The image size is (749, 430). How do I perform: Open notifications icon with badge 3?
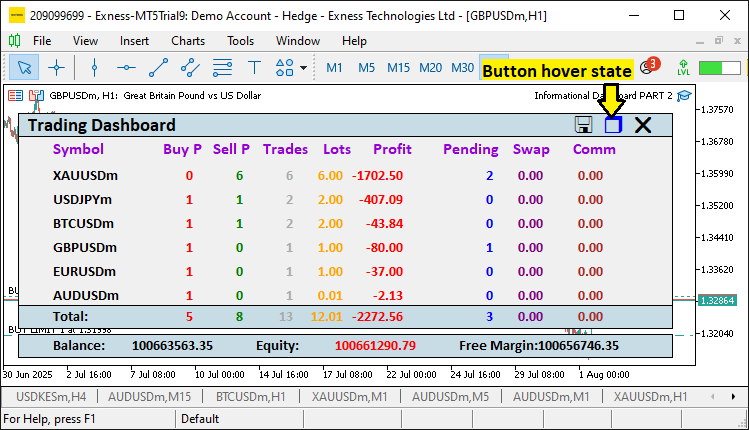[650, 66]
